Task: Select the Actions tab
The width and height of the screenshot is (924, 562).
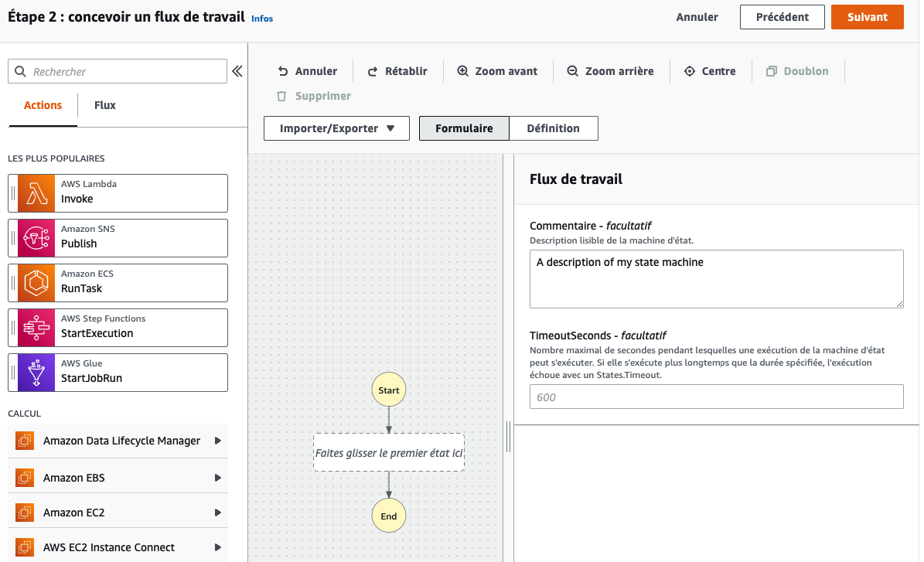Action: tap(43, 105)
